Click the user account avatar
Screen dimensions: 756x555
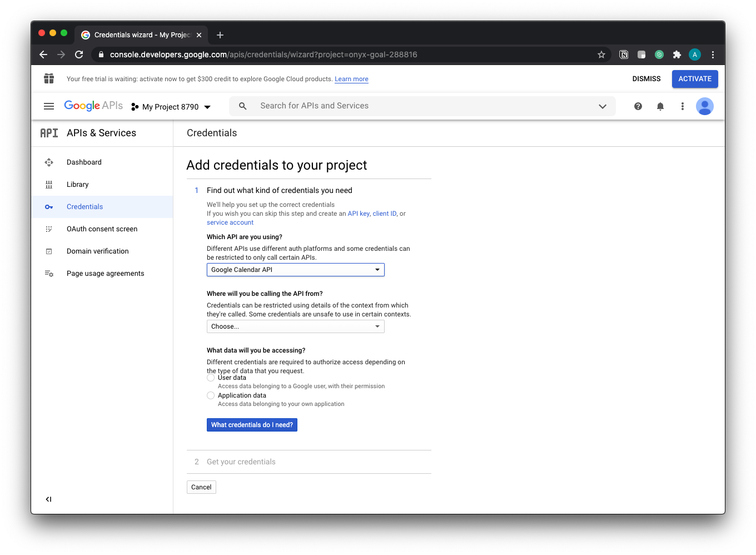pos(704,106)
